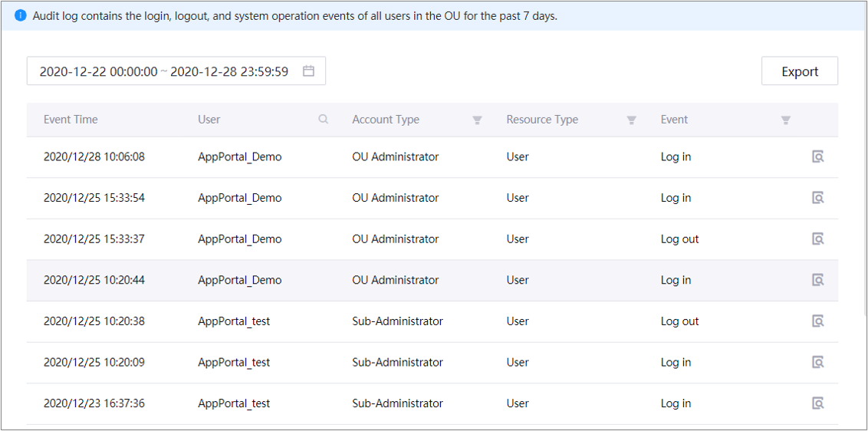The width and height of the screenshot is (868, 431).
Task: Click the blue info icon in the banner
Action: point(21,15)
